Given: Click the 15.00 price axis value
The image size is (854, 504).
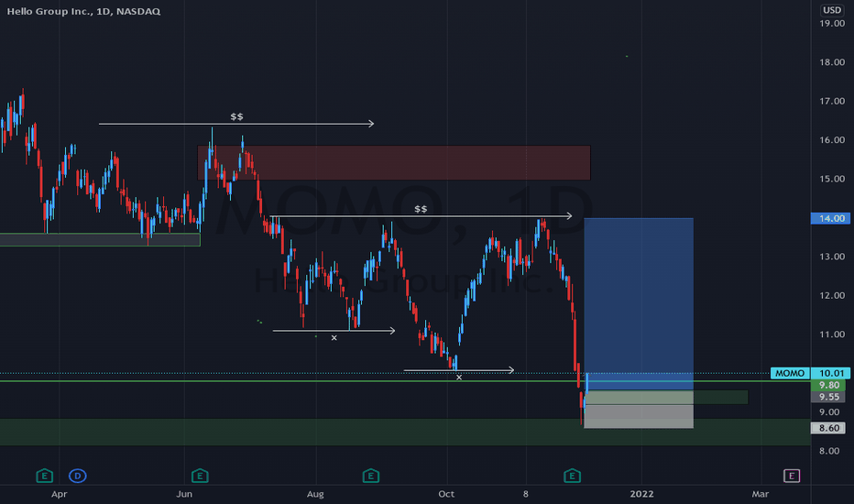Looking at the screenshot, I should [x=832, y=179].
